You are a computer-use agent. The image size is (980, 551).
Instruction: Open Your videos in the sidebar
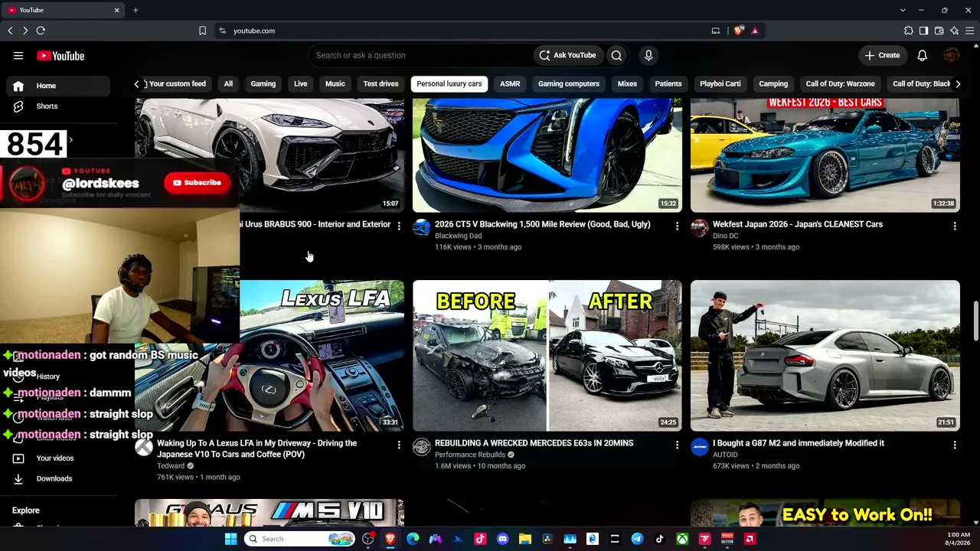click(58, 458)
